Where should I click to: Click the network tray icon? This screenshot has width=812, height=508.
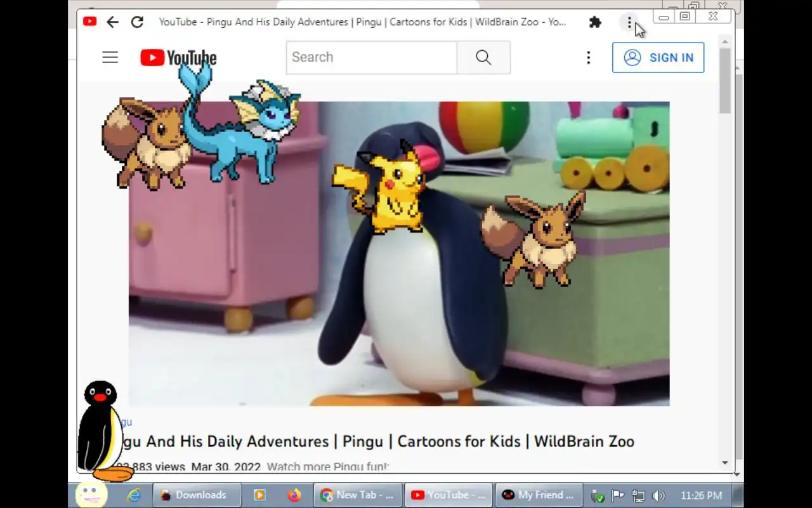(638, 496)
